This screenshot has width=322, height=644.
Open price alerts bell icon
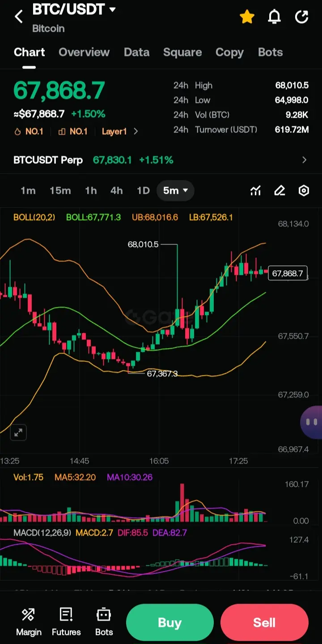coord(274,17)
